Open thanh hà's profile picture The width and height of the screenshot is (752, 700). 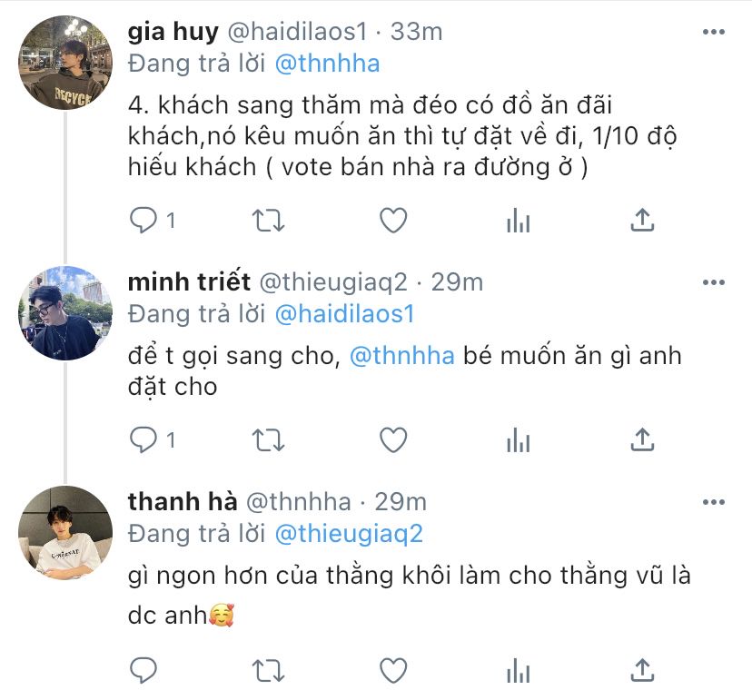tap(65, 533)
